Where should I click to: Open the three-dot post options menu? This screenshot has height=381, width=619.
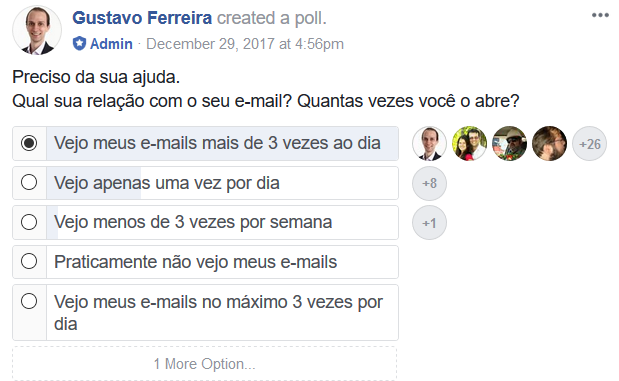[x=600, y=15]
